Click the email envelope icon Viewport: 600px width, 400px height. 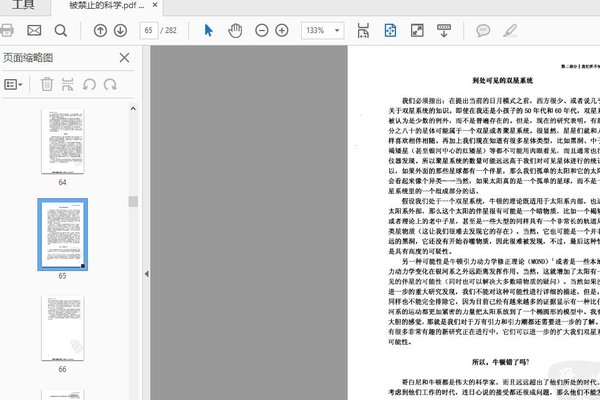coord(35,31)
